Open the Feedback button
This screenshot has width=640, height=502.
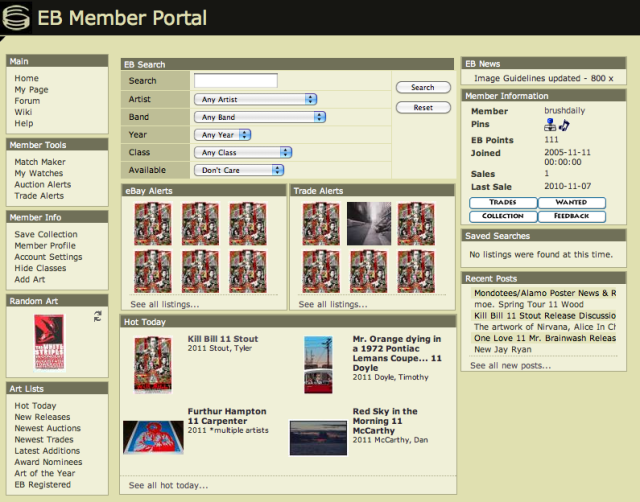[571, 216]
